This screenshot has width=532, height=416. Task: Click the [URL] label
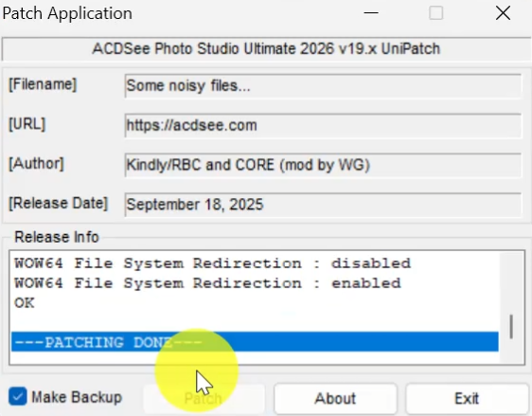point(27,124)
